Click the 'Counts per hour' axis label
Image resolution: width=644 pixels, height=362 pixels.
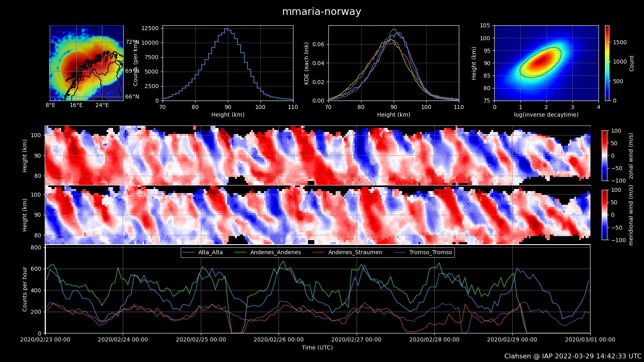(25, 289)
